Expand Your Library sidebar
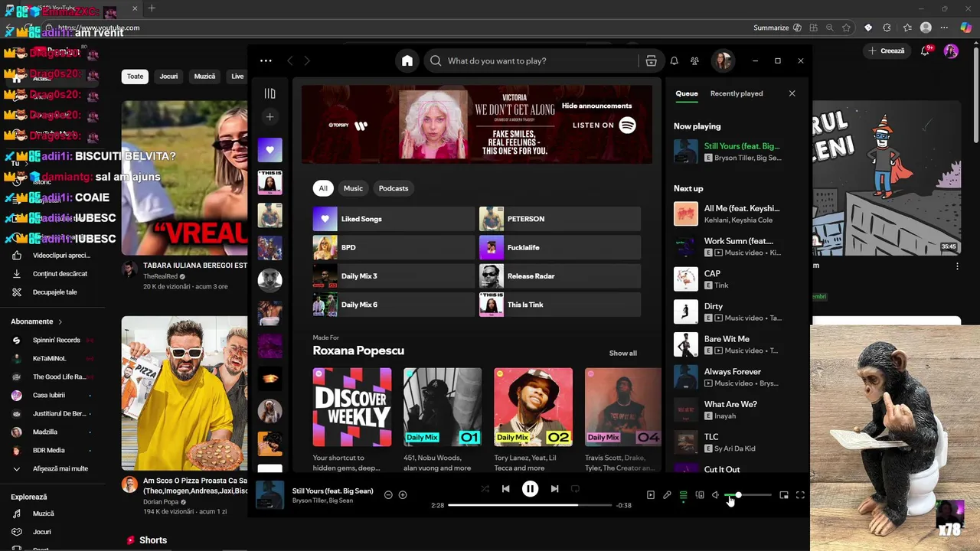Screen dimensions: 980x551 pyautogui.click(x=269, y=93)
